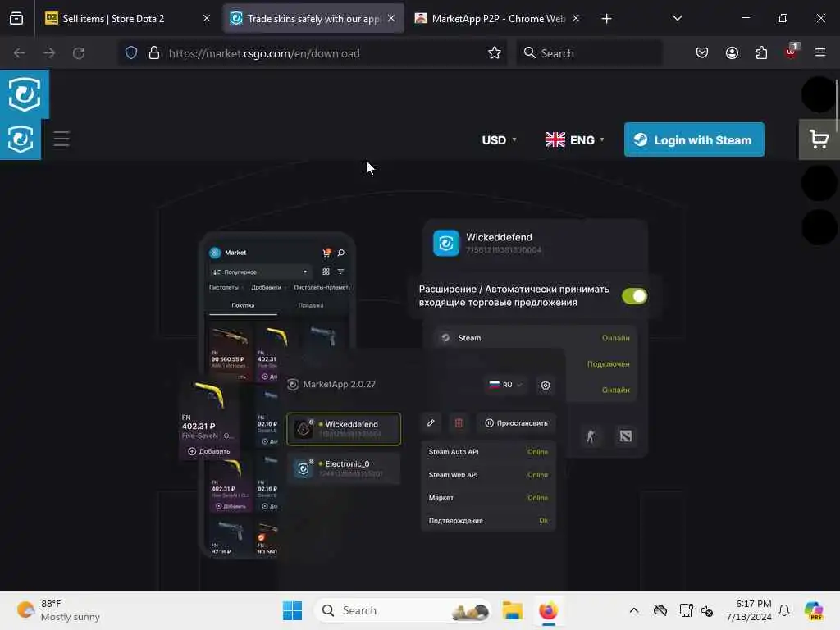
Task: Click the Приостановить pause button
Action: 517,423
